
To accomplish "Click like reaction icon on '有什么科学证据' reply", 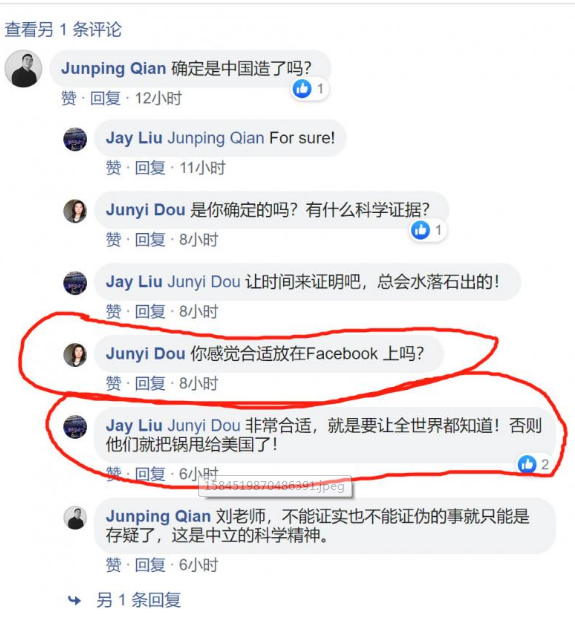I will (x=420, y=230).
